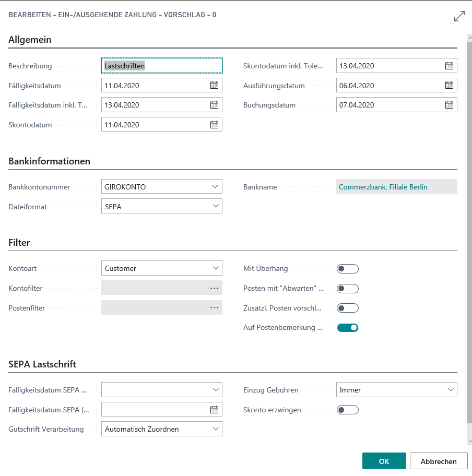Click the Abbrechen button

[438, 461]
